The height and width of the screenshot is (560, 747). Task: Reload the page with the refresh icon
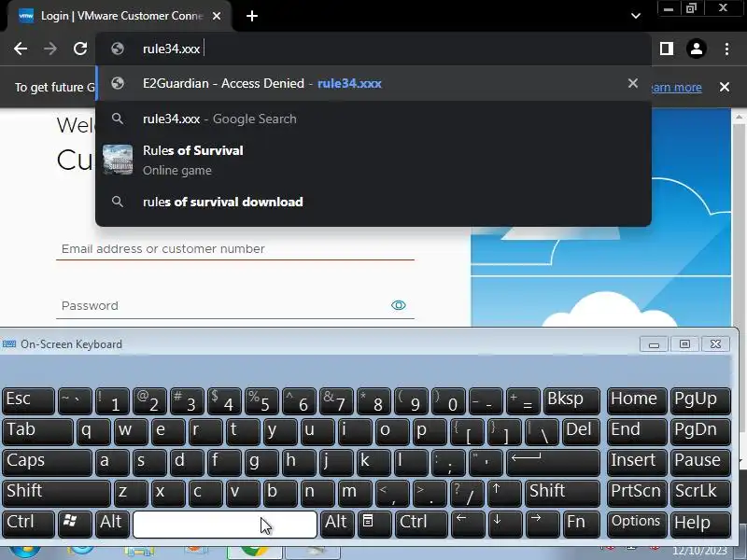click(80, 49)
